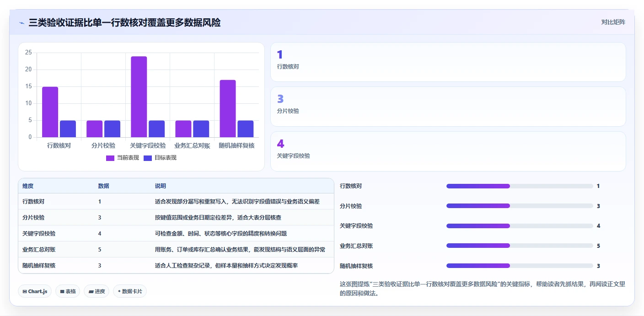Click the lightning icon beside the page title
644x316 pixels.
click(x=21, y=22)
